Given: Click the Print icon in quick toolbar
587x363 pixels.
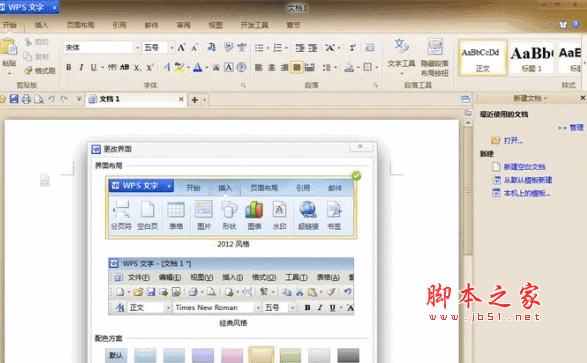Looking at the screenshot, I should tap(26, 99).
